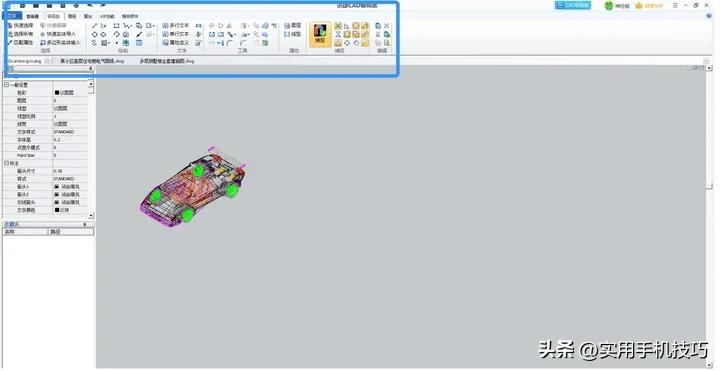Click the 多边形实体输入 (Polygon Entity Input) button

(60, 42)
